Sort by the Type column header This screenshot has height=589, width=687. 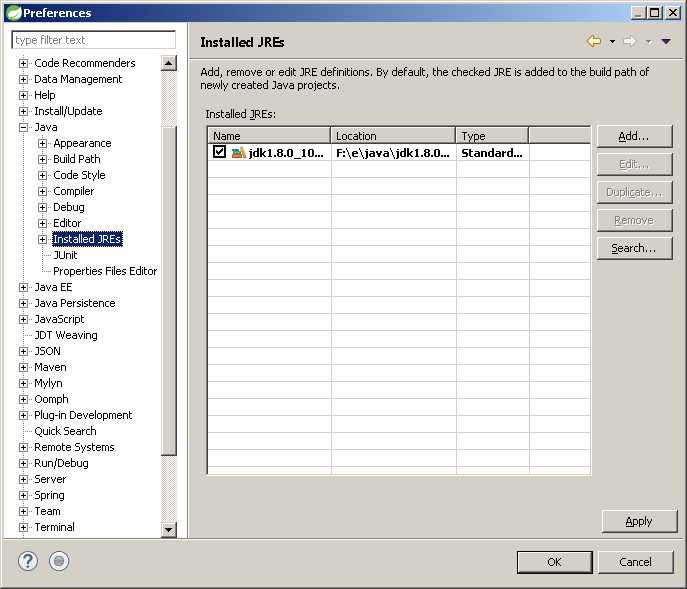pos(492,136)
